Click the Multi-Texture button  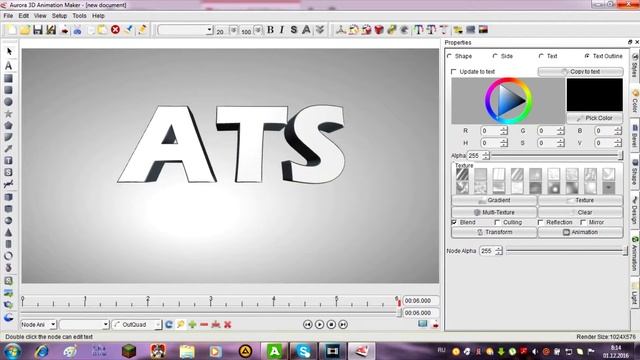click(x=494, y=212)
